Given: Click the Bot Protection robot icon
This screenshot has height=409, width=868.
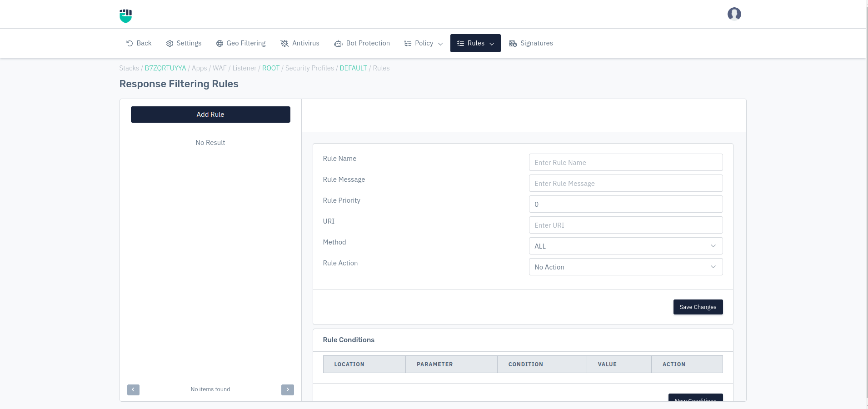Looking at the screenshot, I should coord(338,44).
